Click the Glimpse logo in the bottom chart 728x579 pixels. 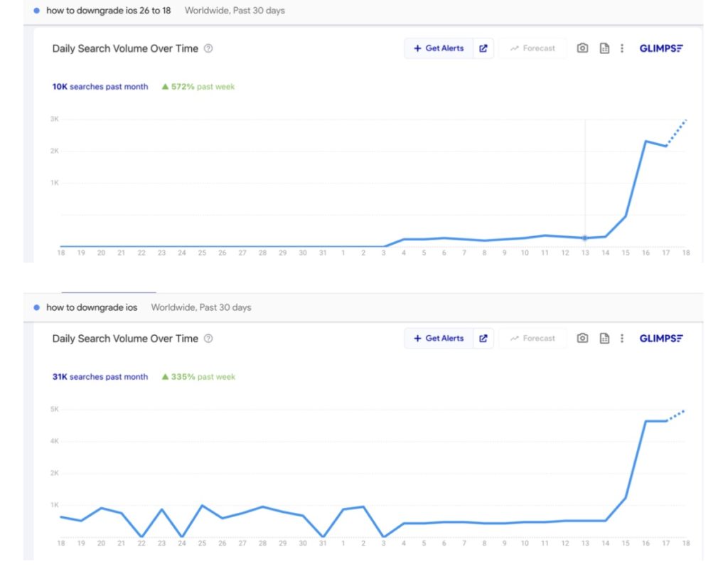point(661,339)
